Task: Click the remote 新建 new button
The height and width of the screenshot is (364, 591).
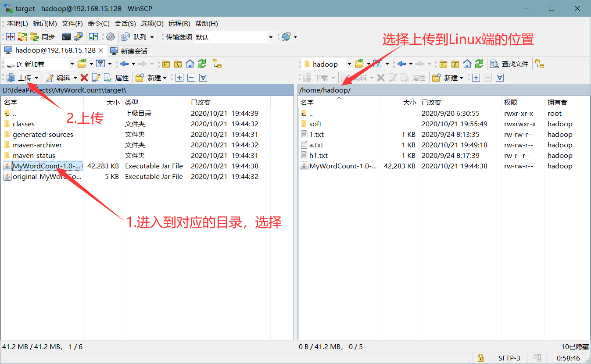Action: click(448, 78)
